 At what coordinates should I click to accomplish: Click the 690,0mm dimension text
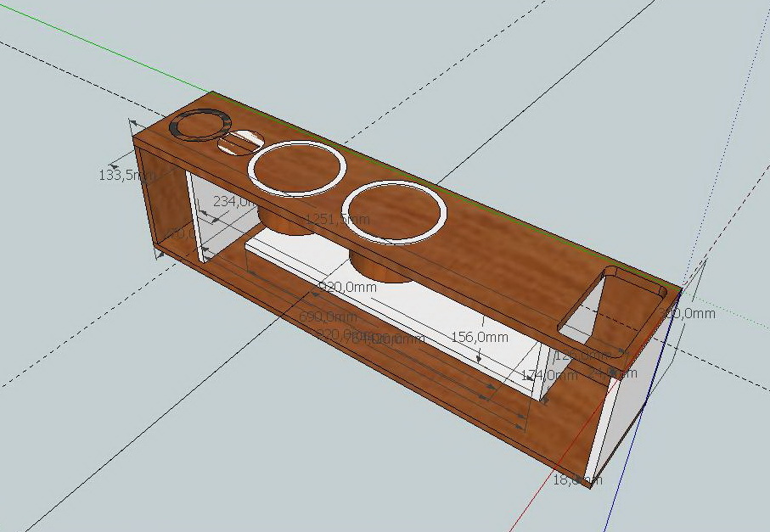pyautogui.click(x=328, y=316)
